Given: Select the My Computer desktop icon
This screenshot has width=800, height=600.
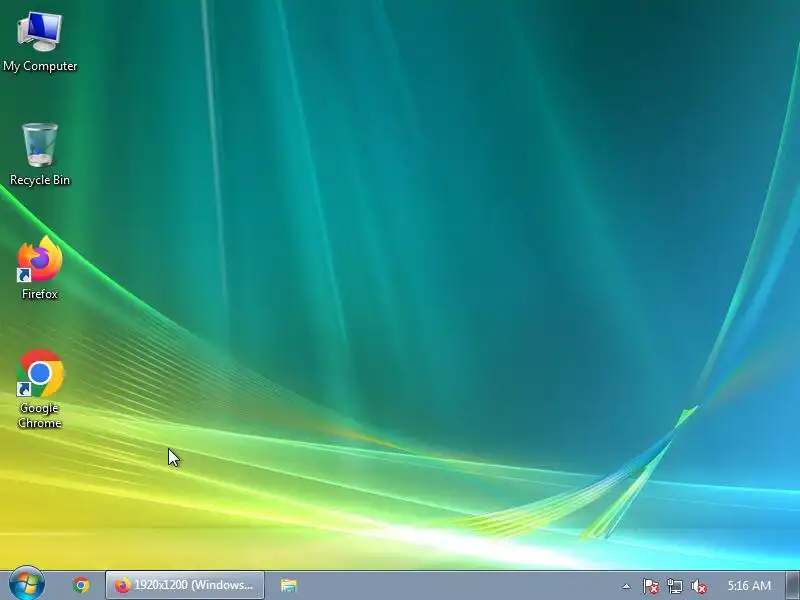Looking at the screenshot, I should 40,43.
